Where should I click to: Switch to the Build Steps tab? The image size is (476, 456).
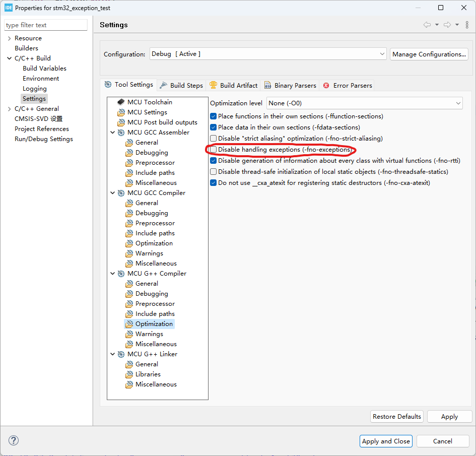(x=181, y=86)
